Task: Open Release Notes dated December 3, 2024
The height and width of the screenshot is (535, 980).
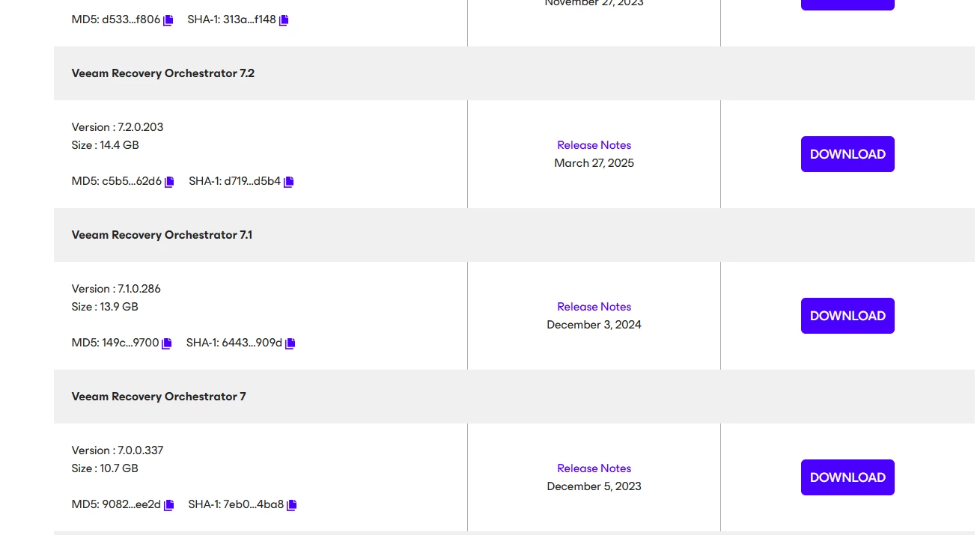Action: coord(594,307)
